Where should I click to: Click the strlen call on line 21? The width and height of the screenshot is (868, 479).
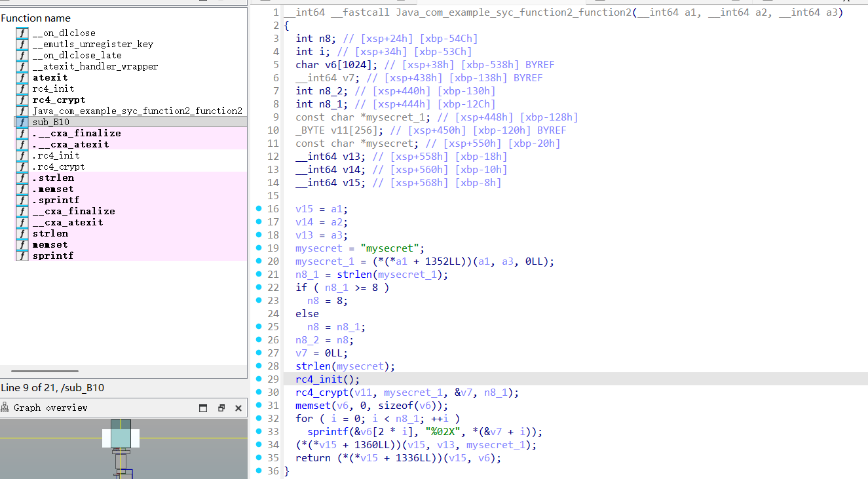pos(355,275)
